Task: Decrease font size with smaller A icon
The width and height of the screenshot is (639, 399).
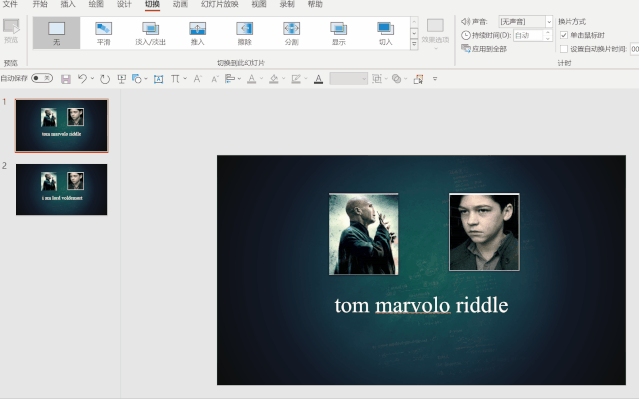Action: (x=215, y=79)
